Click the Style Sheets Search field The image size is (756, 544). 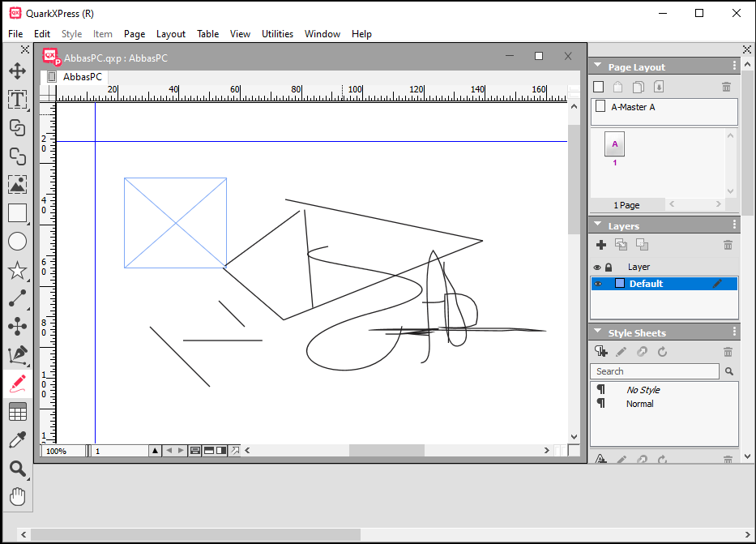[x=655, y=371]
